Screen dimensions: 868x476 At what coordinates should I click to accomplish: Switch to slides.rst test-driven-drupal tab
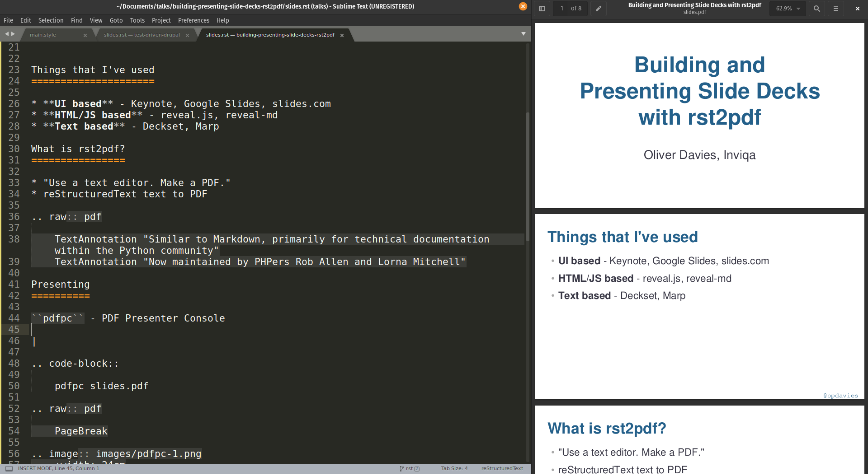(x=142, y=35)
